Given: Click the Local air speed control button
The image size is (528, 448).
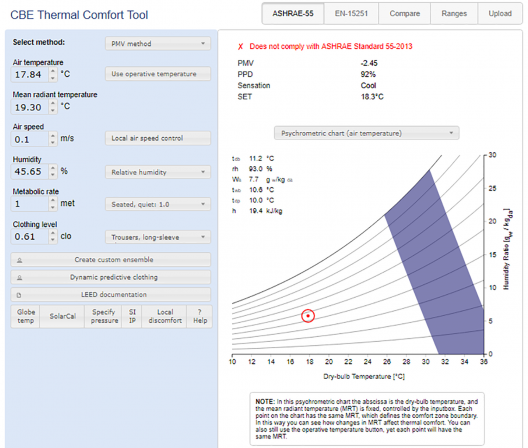Looking at the screenshot, I should pyautogui.click(x=158, y=138).
